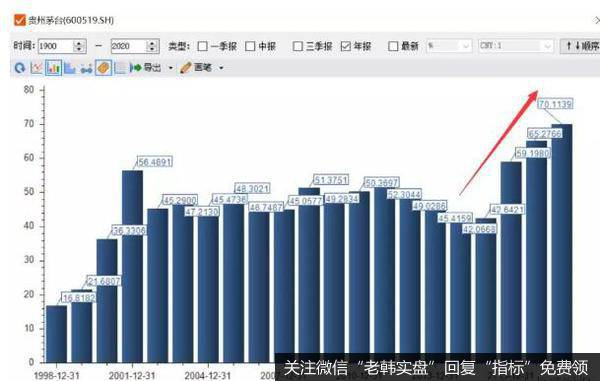Click the first bar at 1998-12-31
Viewport: 600px width, 381px height.
[x=56, y=334]
